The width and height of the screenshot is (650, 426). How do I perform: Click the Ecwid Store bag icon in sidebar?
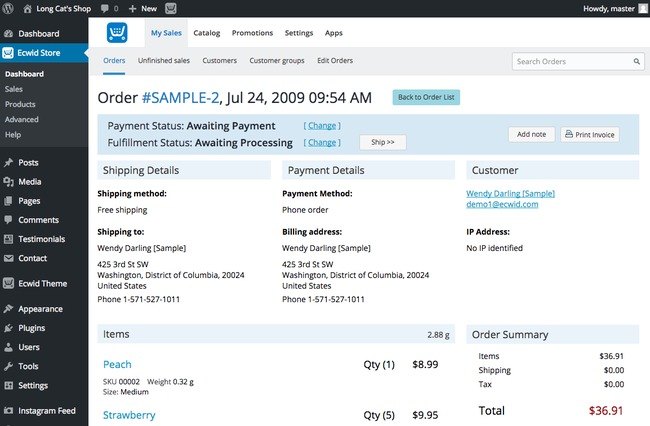(x=8, y=53)
